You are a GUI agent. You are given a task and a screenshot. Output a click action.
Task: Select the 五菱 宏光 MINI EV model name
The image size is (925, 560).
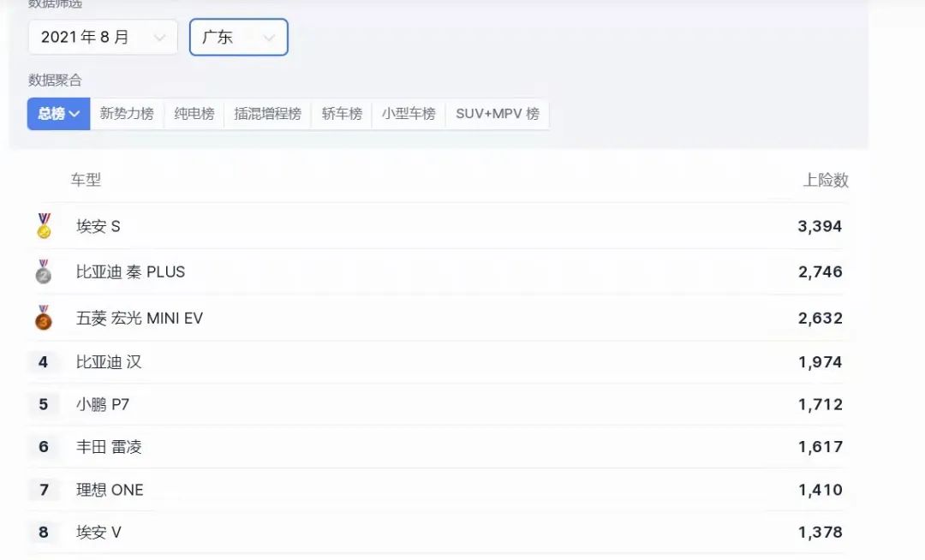click(x=140, y=319)
